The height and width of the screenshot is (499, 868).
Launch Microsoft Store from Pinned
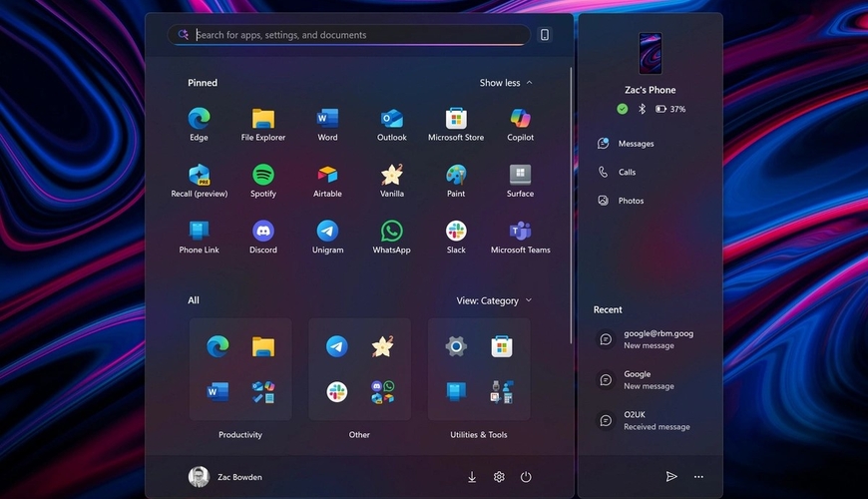coord(456,125)
